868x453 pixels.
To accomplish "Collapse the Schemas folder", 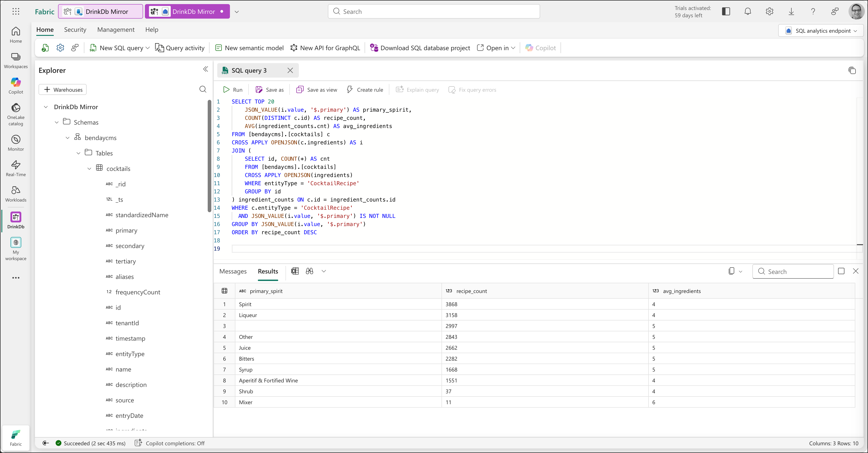I will (x=57, y=122).
